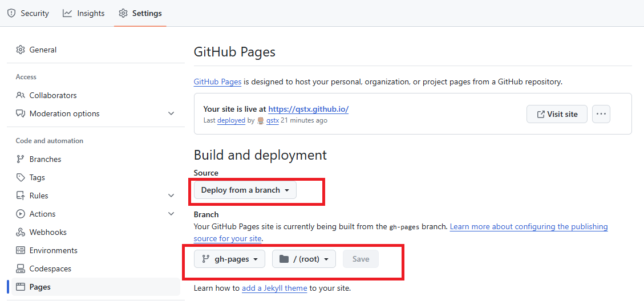Click the gear icon beside General
This screenshot has height=305, width=644.
tap(20, 50)
